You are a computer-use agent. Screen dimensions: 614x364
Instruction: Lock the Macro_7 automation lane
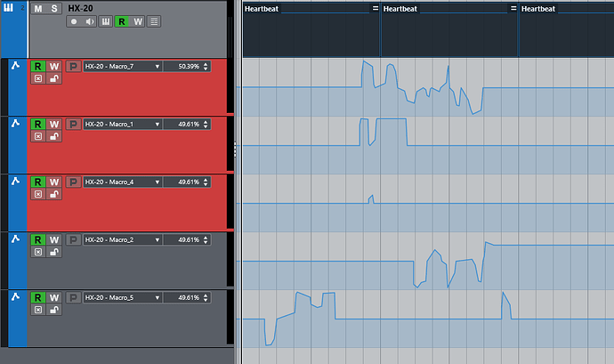click(54, 78)
